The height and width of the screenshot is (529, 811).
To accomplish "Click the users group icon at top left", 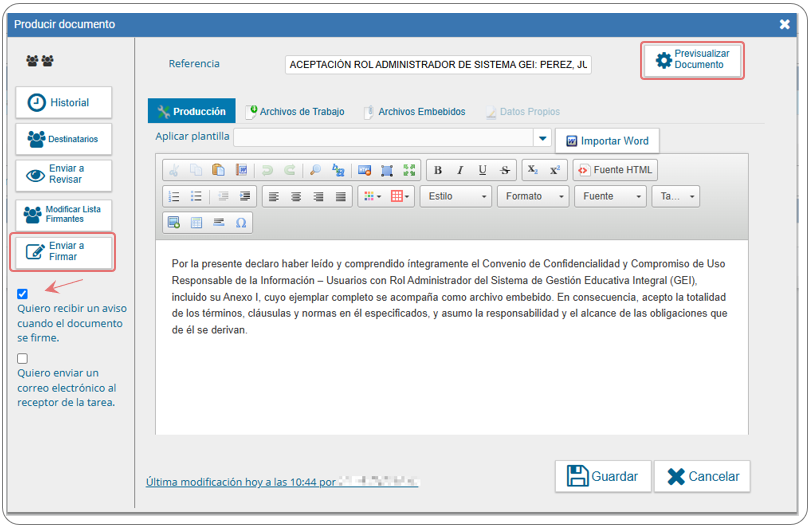I will (40, 61).
